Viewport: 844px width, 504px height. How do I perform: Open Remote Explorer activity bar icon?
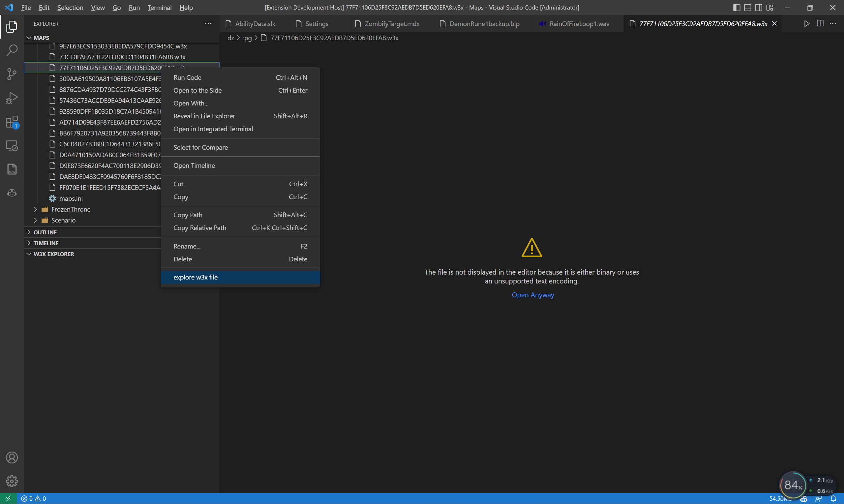12,145
